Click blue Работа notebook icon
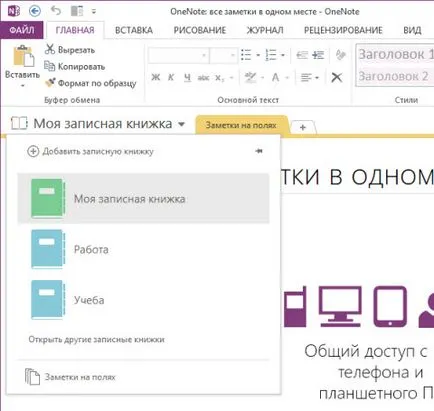The width and height of the screenshot is (434, 411). coord(48,249)
